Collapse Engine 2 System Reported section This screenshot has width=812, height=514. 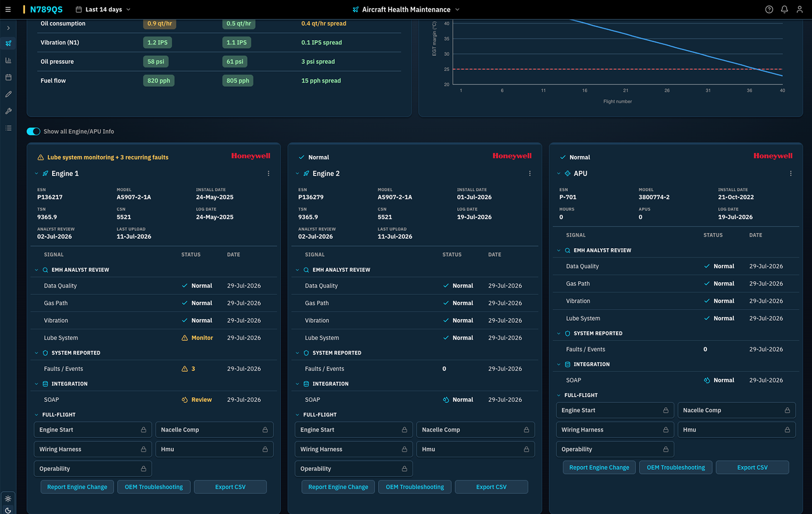(297, 353)
